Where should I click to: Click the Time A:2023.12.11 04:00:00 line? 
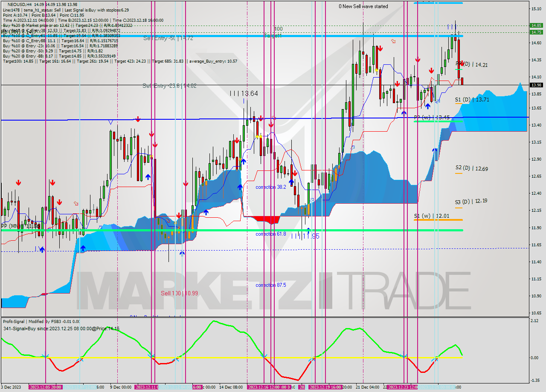tap(83, 20)
